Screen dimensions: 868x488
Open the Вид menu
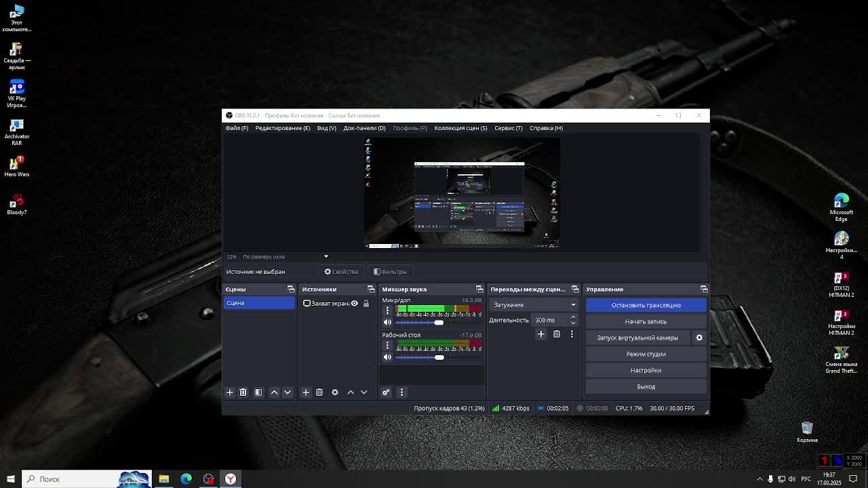pos(326,127)
